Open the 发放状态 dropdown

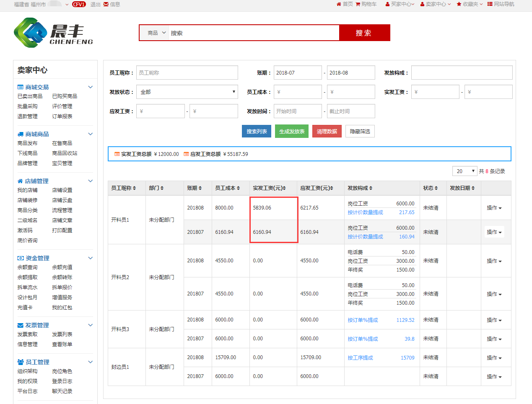click(x=187, y=92)
